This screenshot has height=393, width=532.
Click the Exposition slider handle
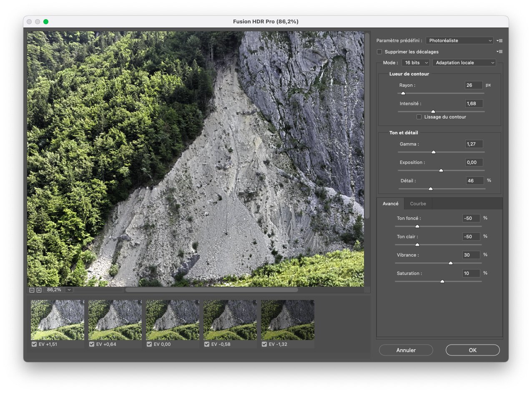coord(441,171)
